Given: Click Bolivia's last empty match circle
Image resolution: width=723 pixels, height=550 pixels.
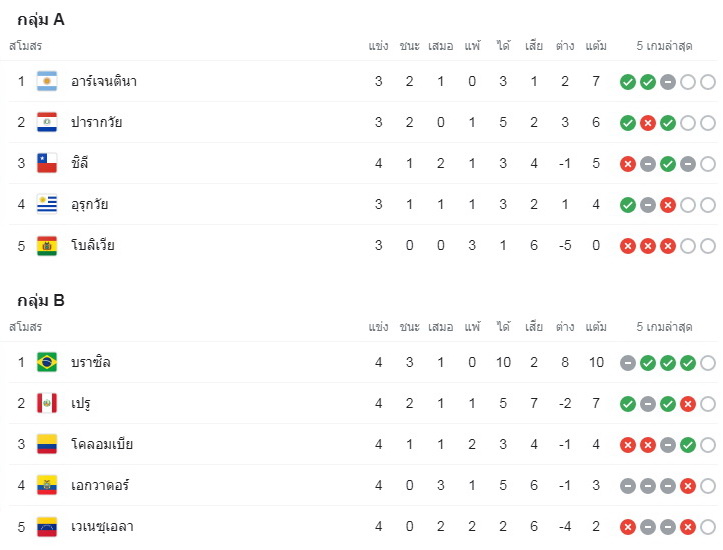Looking at the screenshot, I should [708, 246].
